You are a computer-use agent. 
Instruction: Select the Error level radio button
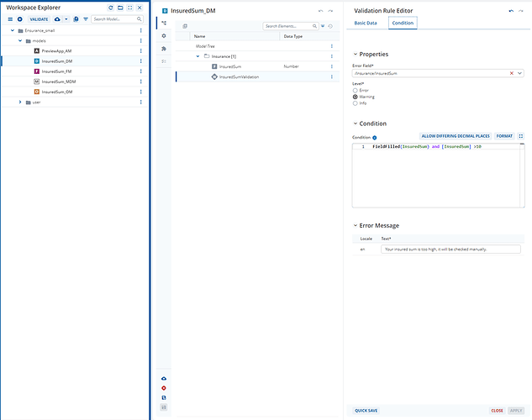click(x=356, y=91)
